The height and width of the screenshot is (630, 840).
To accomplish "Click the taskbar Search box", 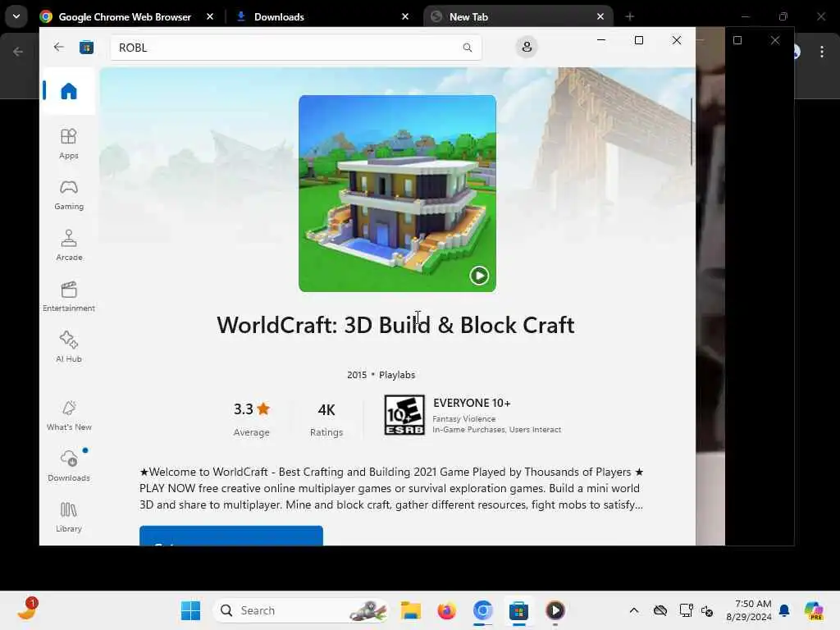I will (302, 610).
